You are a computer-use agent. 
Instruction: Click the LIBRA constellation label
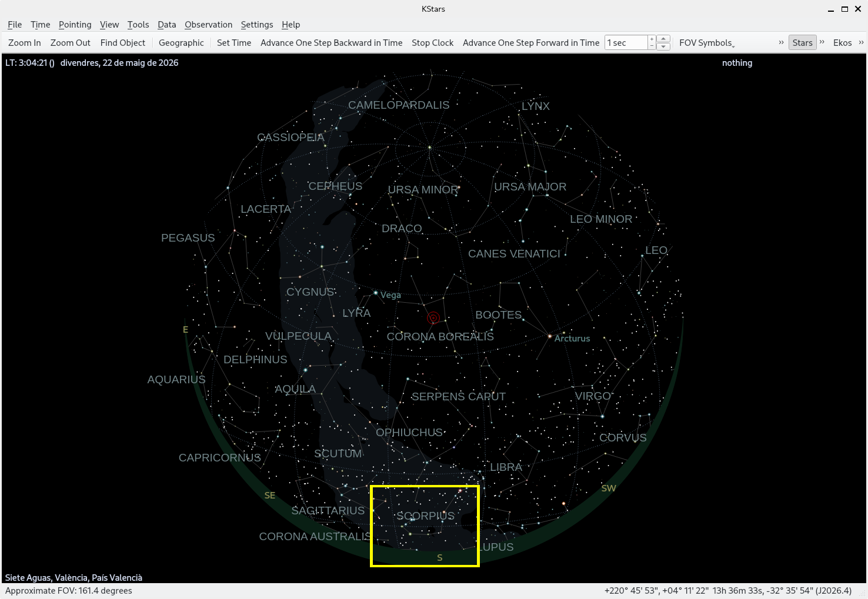click(506, 467)
